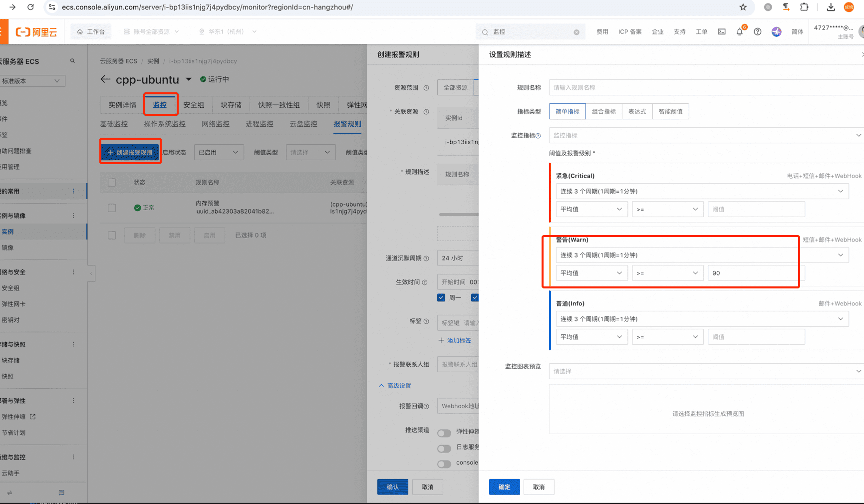
Task: Focus the 规则名称 input field
Action: tap(706, 87)
